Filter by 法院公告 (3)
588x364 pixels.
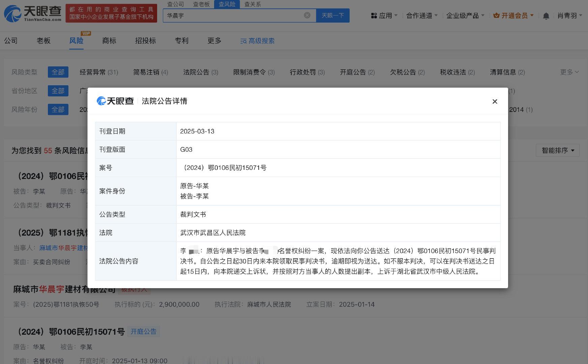tap(201, 72)
